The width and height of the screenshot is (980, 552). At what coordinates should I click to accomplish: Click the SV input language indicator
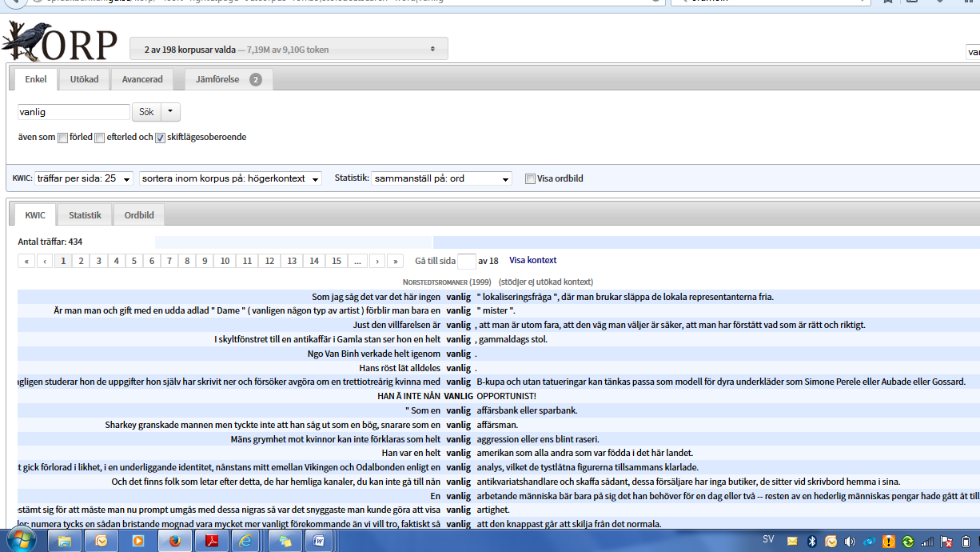click(x=768, y=540)
